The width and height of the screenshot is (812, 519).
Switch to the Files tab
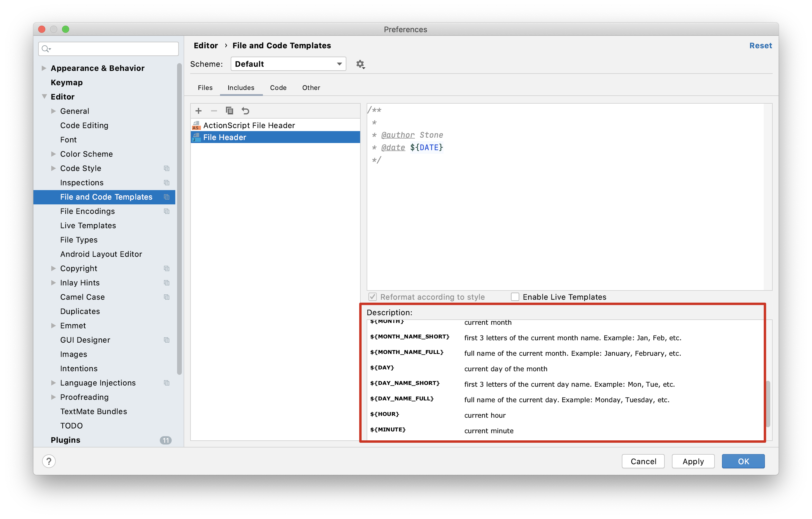click(x=205, y=88)
